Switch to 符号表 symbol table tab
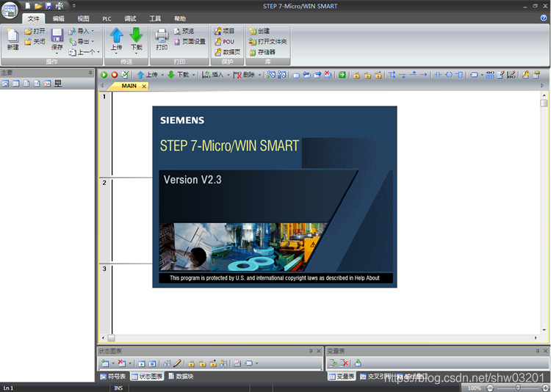The width and height of the screenshot is (551, 392). 113,377
